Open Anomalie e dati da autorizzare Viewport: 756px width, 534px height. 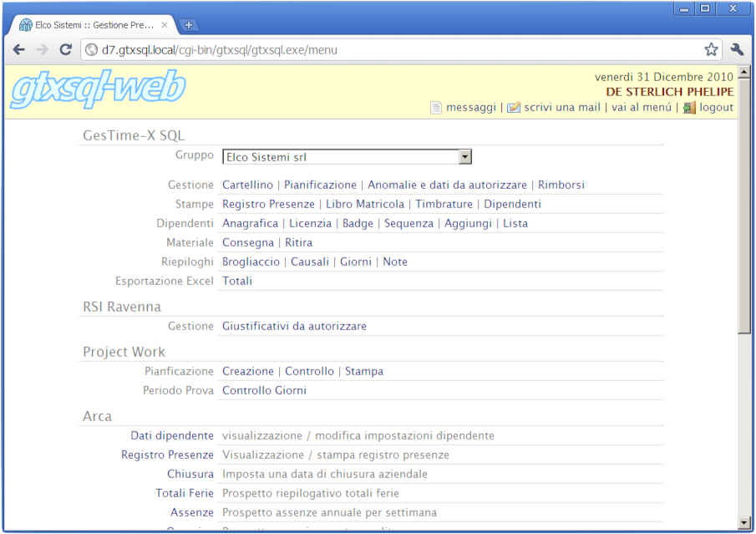tap(447, 185)
